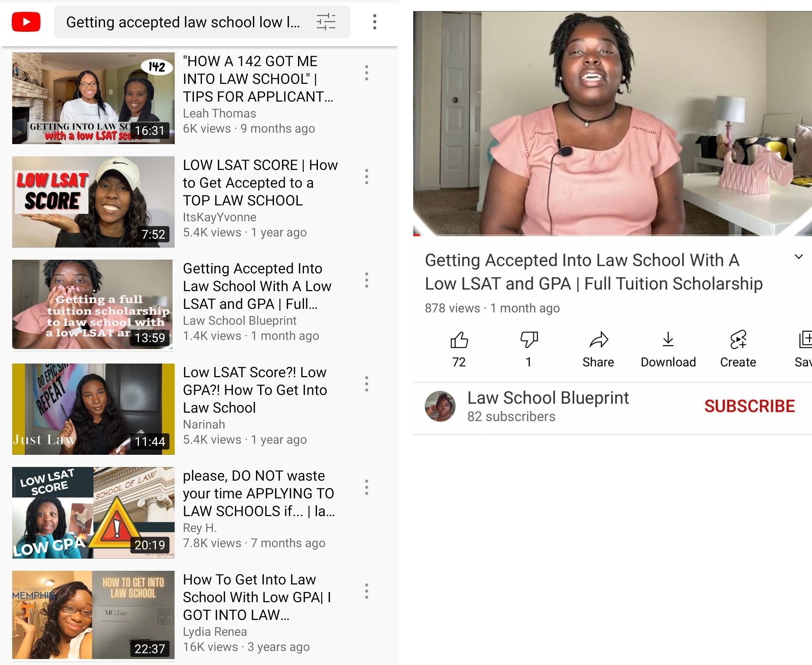Image resolution: width=812 pixels, height=665 pixels.
Task: Click "878 views · 1 month ago" text
Action: tap(492, 308)
